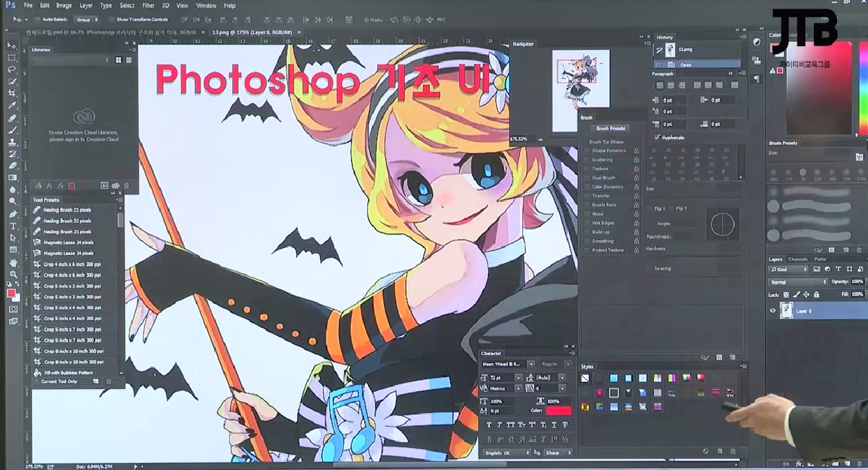Toggle Auto-Select checkbox
This screenshot has width=868, height=470.
[38, 20]
